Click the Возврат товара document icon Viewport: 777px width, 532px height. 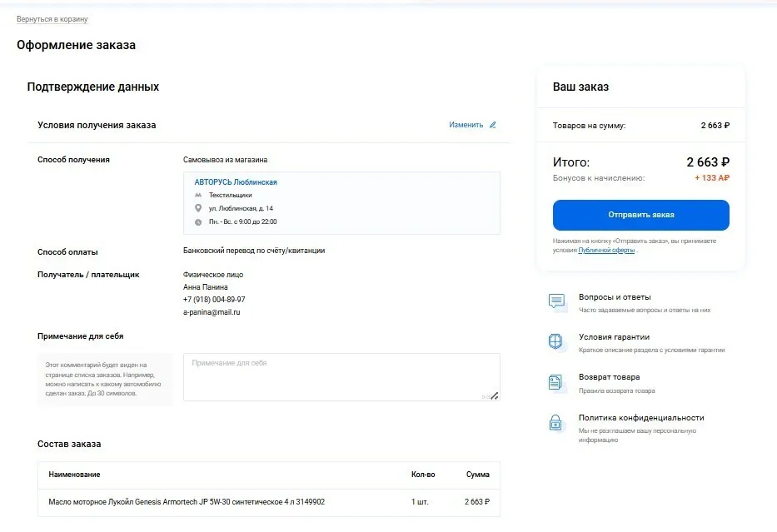(555, 382)
